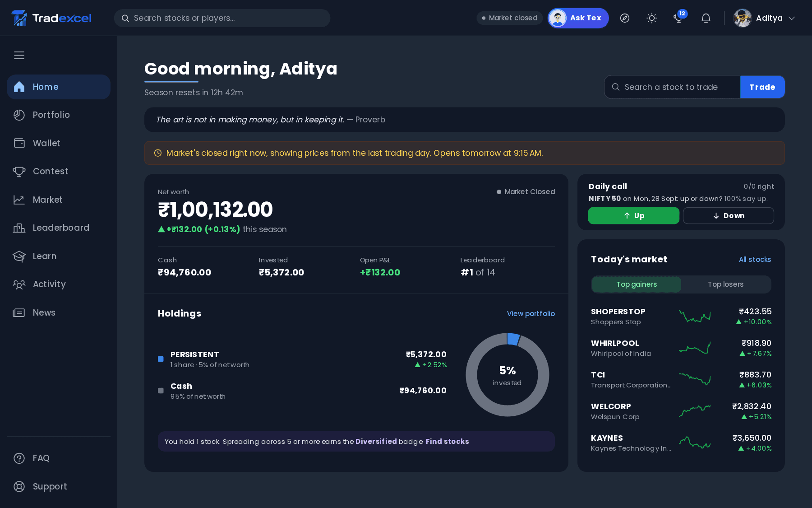Click the Search a stock to trade field
This screenshot has width=812, height=508.
click(x=672, y=87)
